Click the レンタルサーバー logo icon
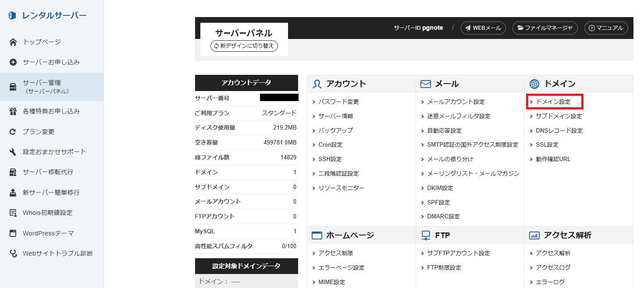This screenshot has width=644, height=288. point(13,16)
